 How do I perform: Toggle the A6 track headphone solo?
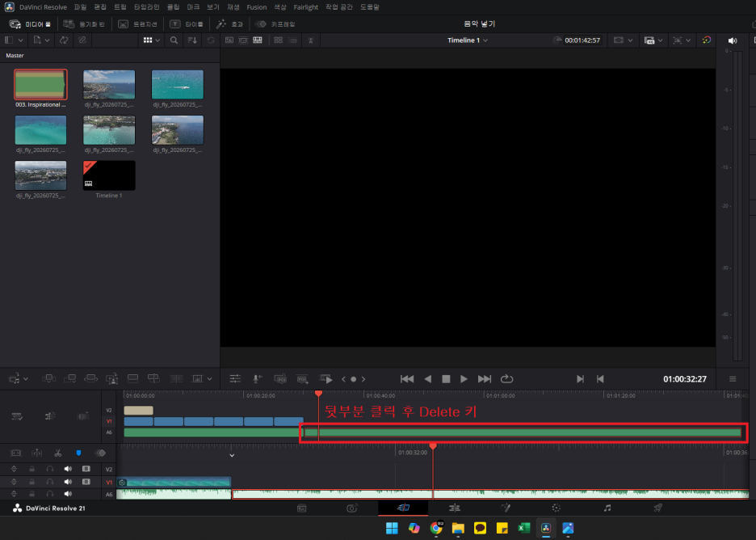(x=49, y=494)
